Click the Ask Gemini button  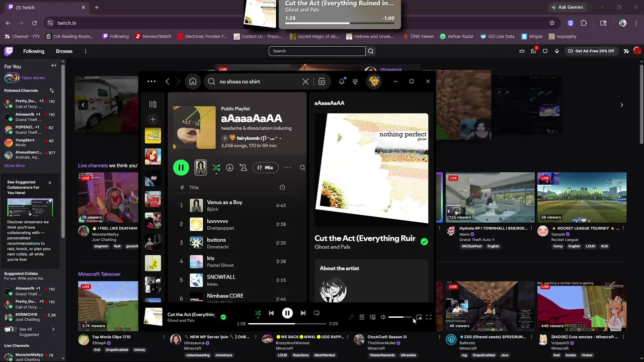tap(567, 8)
